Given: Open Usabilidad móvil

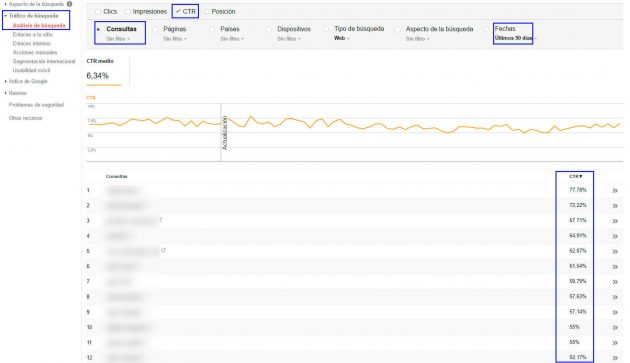Looking at the screenshot, I should tap(31, 70).
